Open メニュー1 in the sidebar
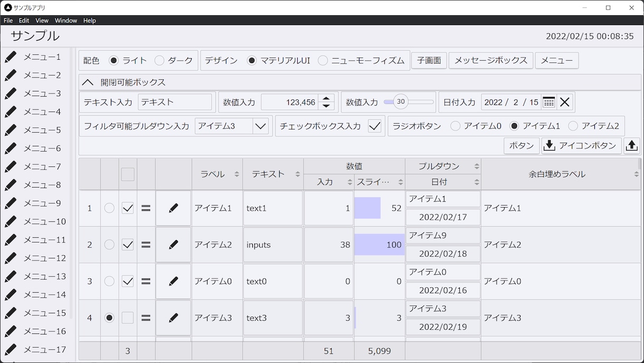The width and height of the screenshot is (644, 363). click(35, 57)
